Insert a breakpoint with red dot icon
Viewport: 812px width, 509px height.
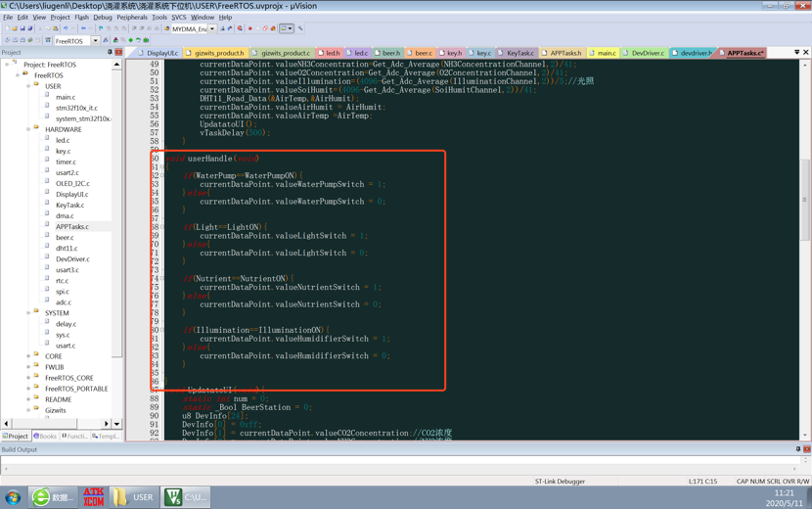(250, 28)
